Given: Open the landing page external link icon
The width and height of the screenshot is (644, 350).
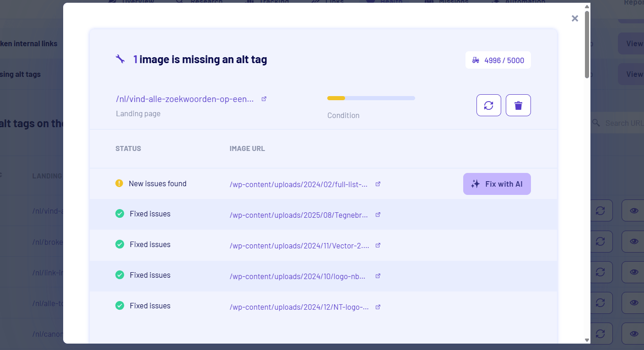Looking at the screenshot, I should click(264, 98).
